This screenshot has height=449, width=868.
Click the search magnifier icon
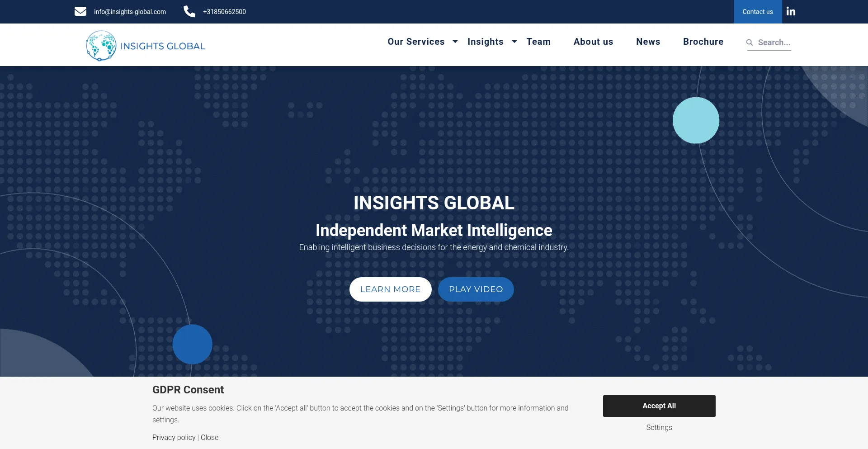[750, 43]
